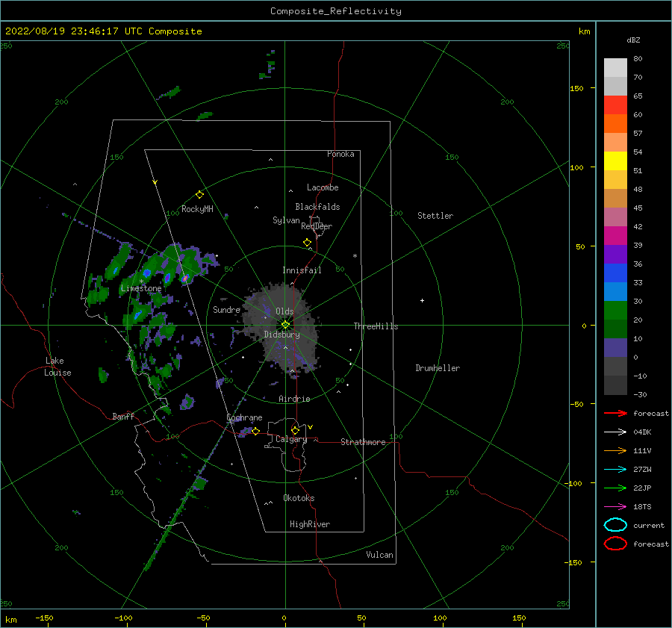Click the Calgary city label
The image size is (672, 628).
tap(291, 439)
